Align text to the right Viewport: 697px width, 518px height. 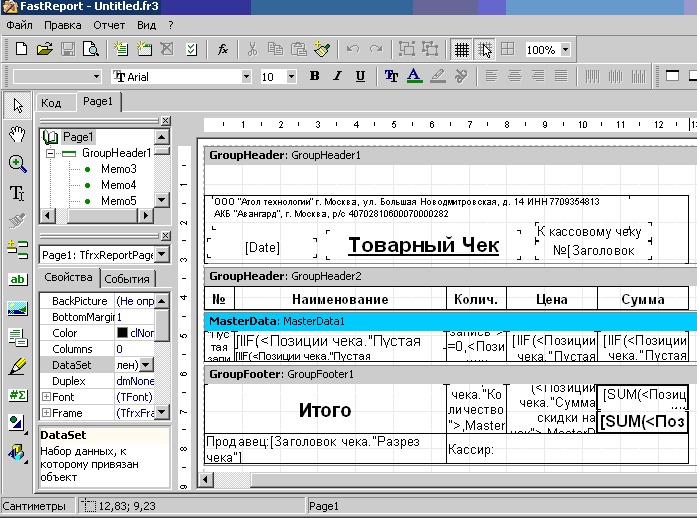pyautogui.click(x=538, y=76)
